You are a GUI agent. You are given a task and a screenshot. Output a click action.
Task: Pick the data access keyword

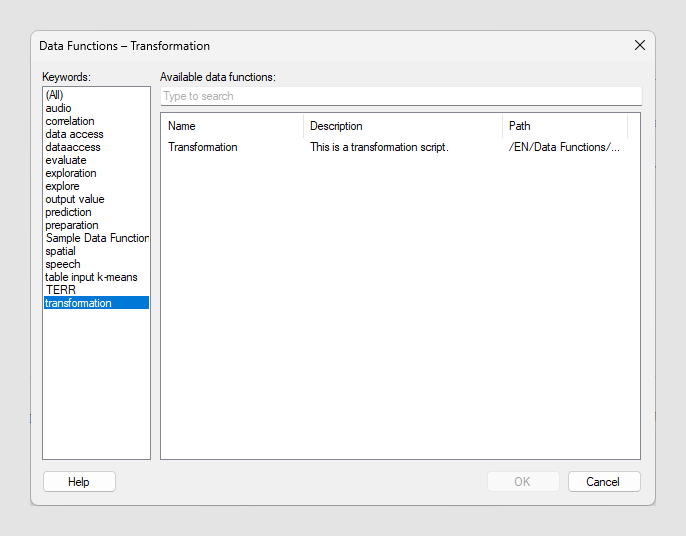[74, 134]
